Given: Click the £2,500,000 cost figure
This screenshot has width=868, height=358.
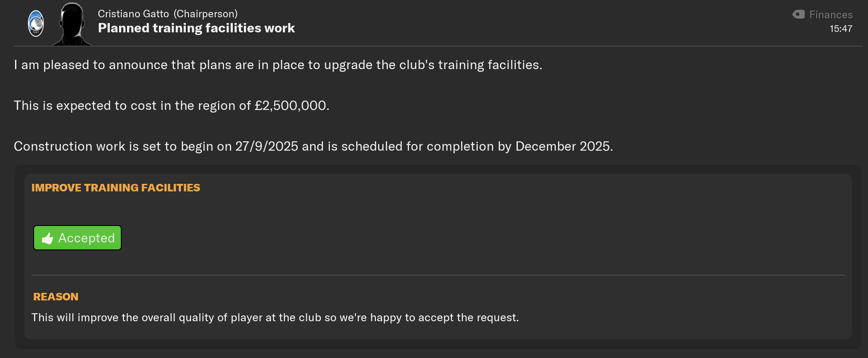Looking at the screenshot, I should (x=291, y=105).
